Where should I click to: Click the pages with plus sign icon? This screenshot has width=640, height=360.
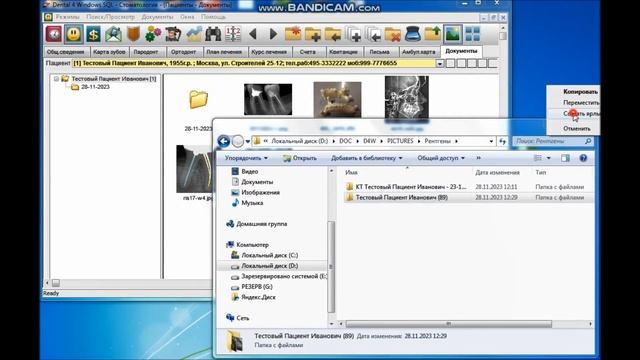[353, 34]
